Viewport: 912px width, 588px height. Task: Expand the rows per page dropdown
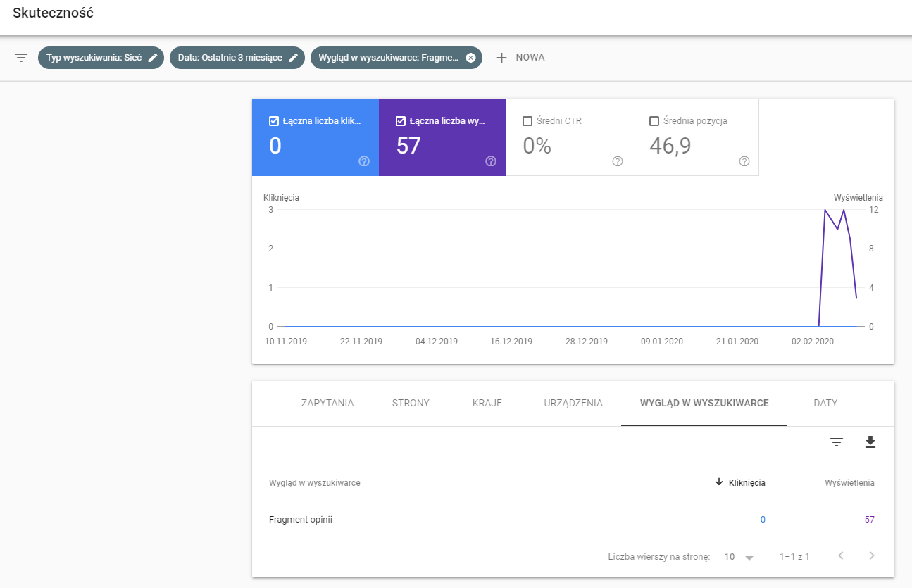tap(749, 557)
